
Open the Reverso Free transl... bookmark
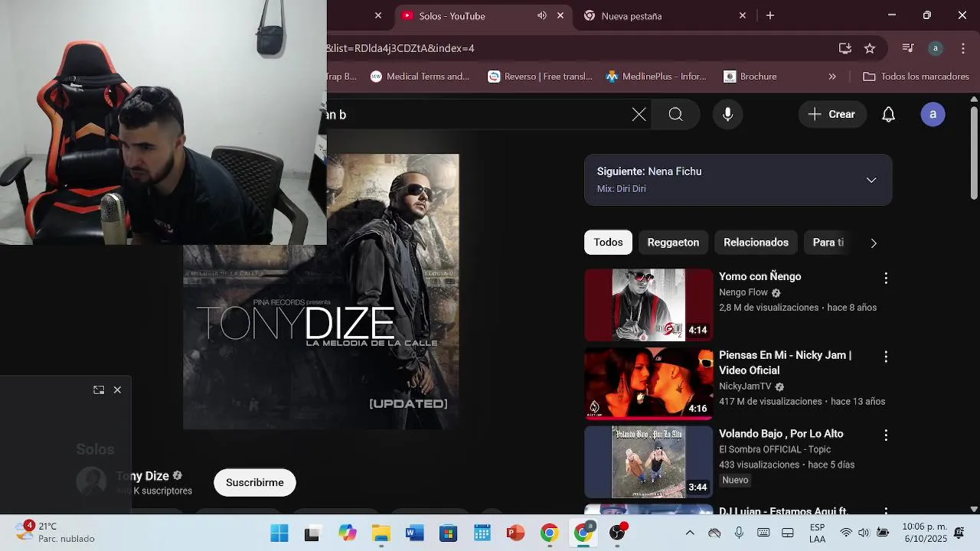tap(541, 77)
